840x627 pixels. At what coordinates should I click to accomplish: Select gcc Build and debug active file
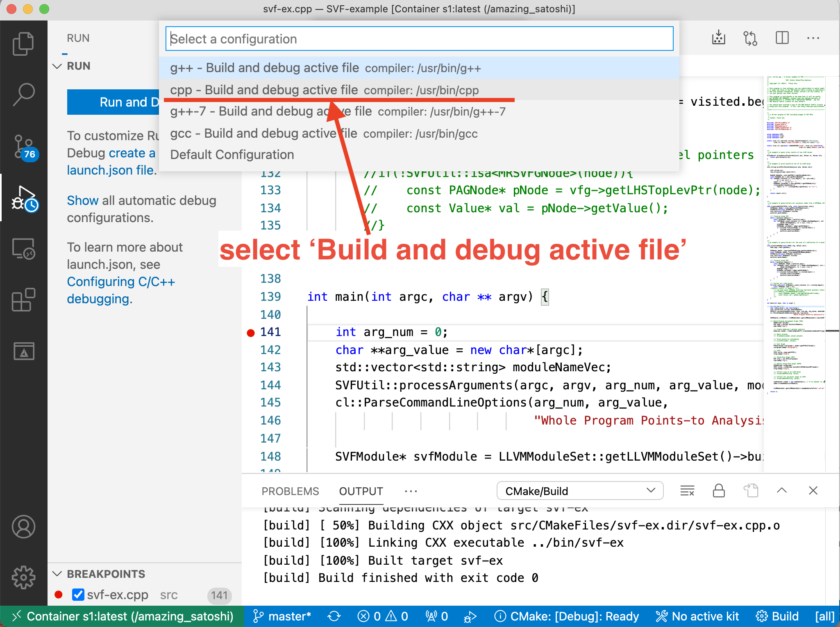tap(419, 133)
